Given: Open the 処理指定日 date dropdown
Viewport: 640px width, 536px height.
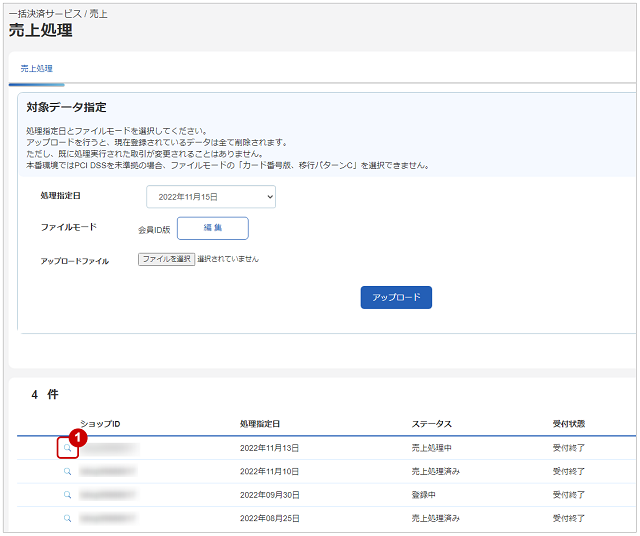Looking at the screenshot, I should tap(211, 197).
